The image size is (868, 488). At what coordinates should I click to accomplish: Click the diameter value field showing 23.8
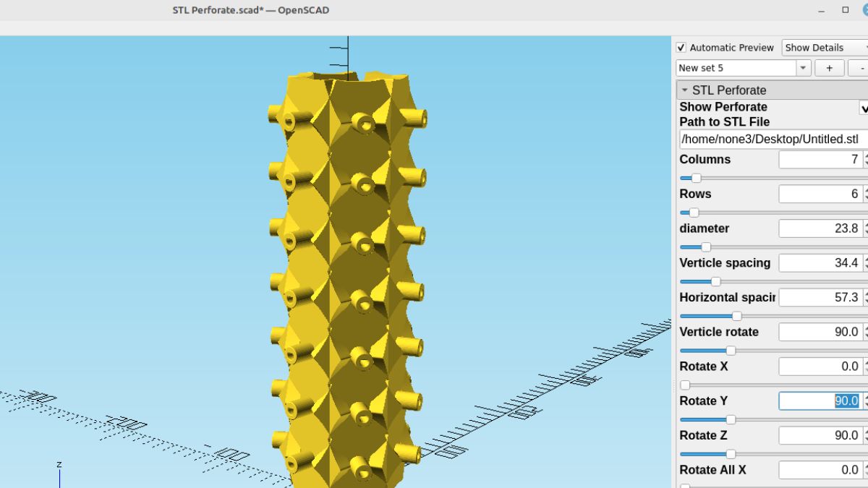click(x=820, y=229)
